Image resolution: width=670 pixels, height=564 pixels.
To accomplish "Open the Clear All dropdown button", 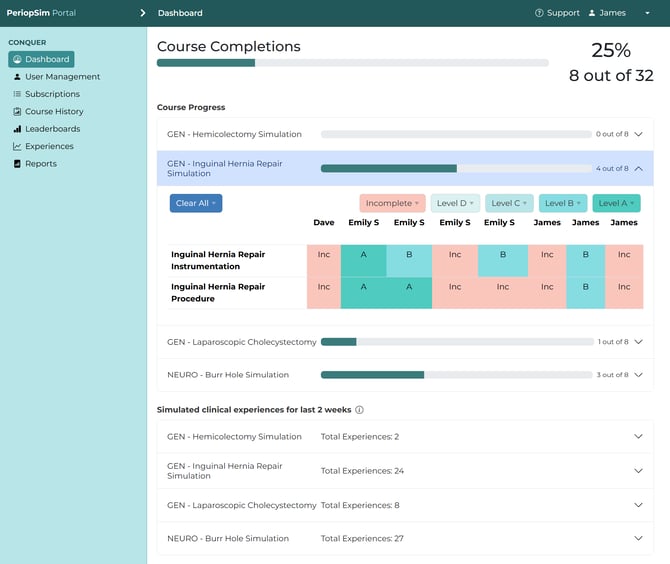I will click(x=196, y=203).
